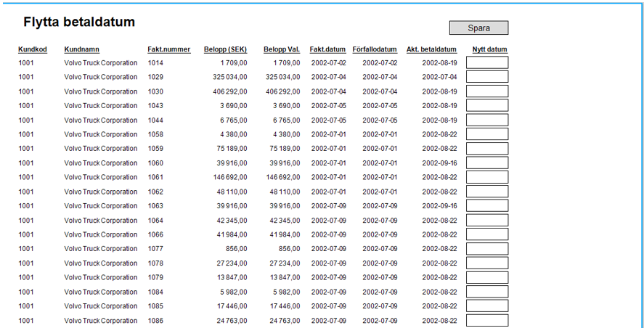Viewport: 644px width, 328px height.
Task: Click payment date 2002-09-16 for invoice 1060
Action: (x=439, y=163)
